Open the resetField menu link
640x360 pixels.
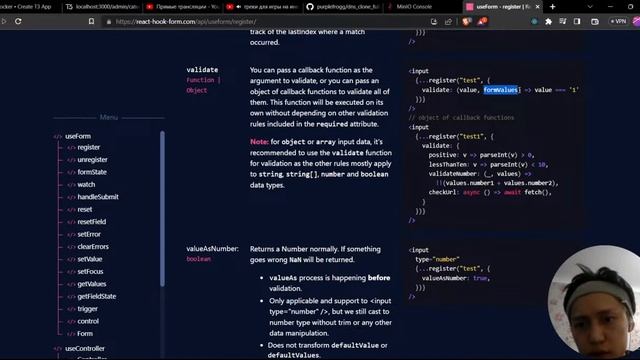[x=91, y=222]
